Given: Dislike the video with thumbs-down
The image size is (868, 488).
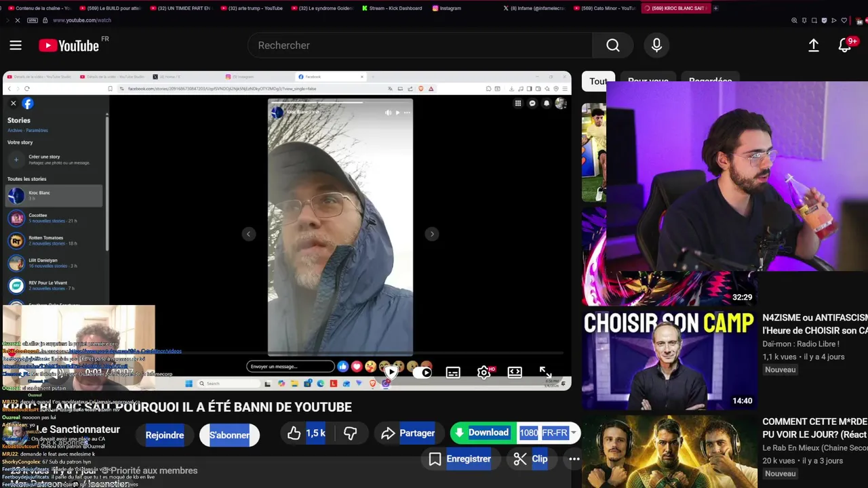Looking at the screenshot, I should tap(351, 434).
